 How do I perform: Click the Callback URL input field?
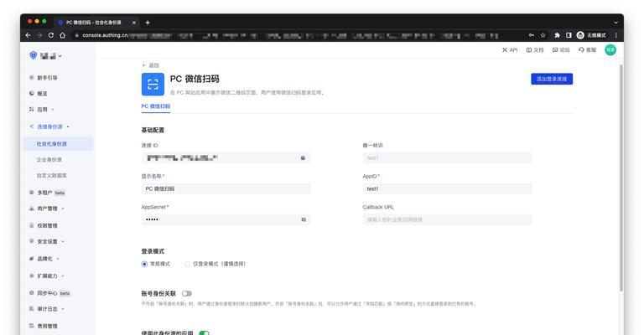tap(447, 219)
